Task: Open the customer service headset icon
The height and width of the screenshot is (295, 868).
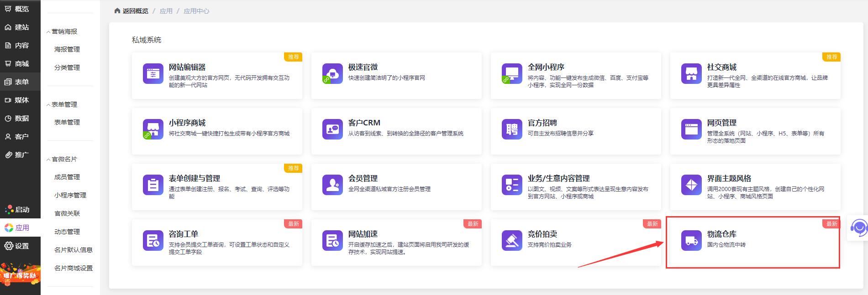Action: (x=859, y=227)
